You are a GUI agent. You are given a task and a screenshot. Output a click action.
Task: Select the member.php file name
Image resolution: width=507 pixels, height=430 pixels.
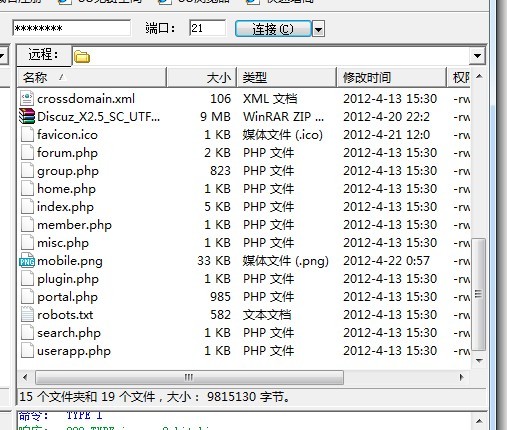coord(74,225)
